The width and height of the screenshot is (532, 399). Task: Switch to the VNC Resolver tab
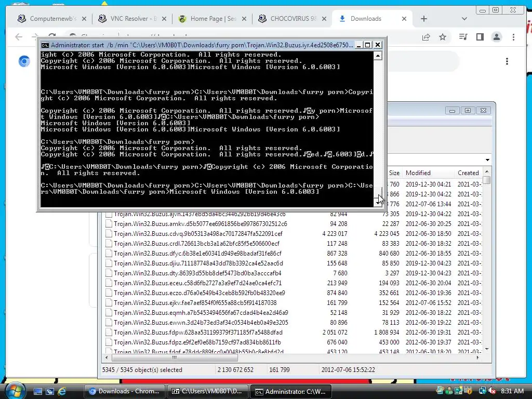point(132,19)
